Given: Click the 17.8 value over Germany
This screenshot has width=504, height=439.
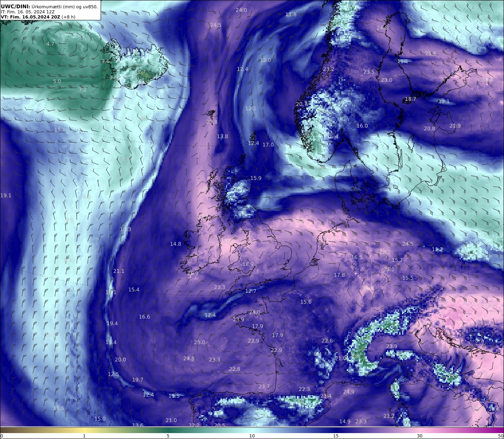Looking at the screenshot, I should click(x=339, y=275).
